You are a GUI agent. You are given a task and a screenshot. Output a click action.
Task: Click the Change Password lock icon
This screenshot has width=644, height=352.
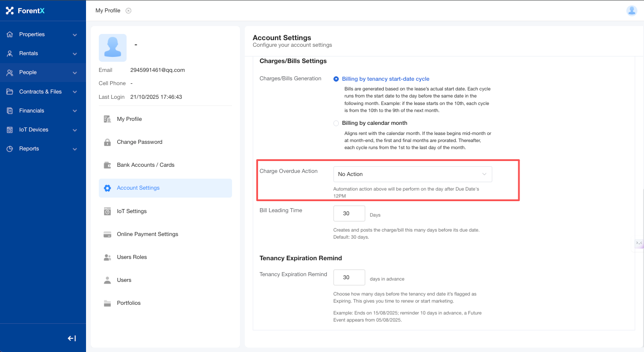click(107, 142)
